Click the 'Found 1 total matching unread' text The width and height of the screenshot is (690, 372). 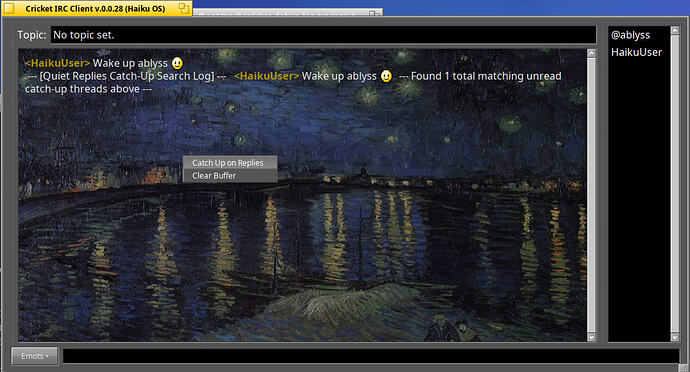click(486, 76)
